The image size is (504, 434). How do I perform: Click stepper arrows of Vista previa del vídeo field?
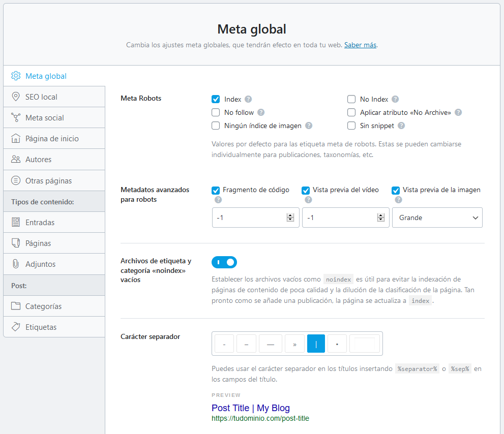[381, 218]
